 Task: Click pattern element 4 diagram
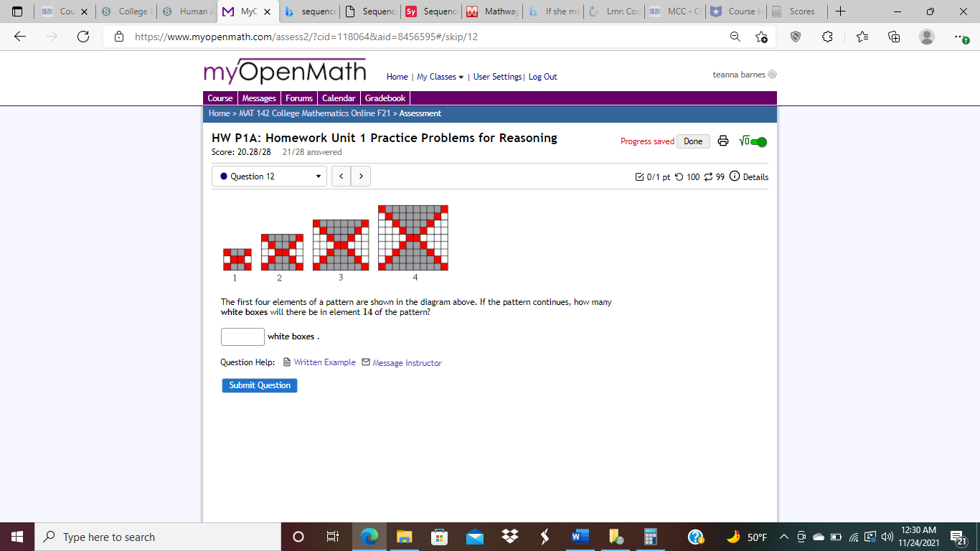[413, 237]
